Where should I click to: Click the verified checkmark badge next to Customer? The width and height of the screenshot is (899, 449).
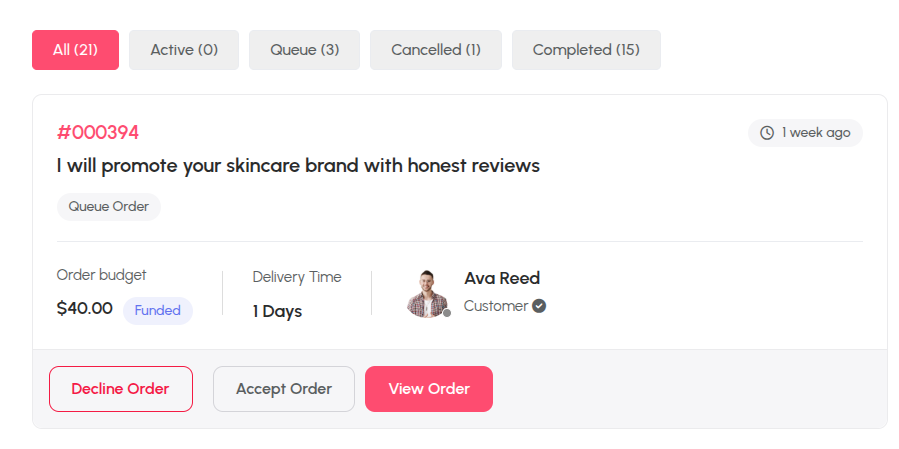pyautogui.click(x=539, y=306)
